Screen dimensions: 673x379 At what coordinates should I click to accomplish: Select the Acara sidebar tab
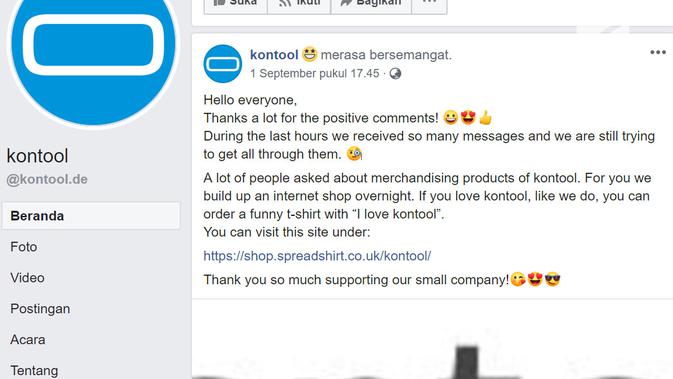tap(28, 340)
